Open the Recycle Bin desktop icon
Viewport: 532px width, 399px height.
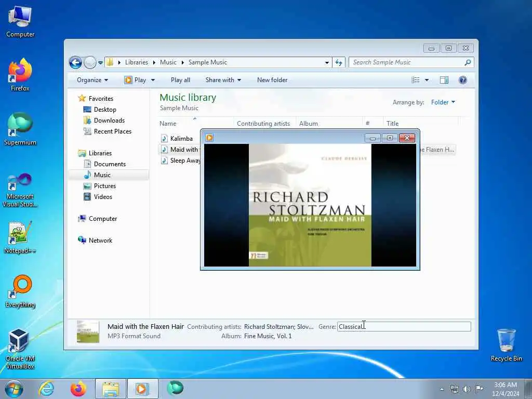pos(506,345)
